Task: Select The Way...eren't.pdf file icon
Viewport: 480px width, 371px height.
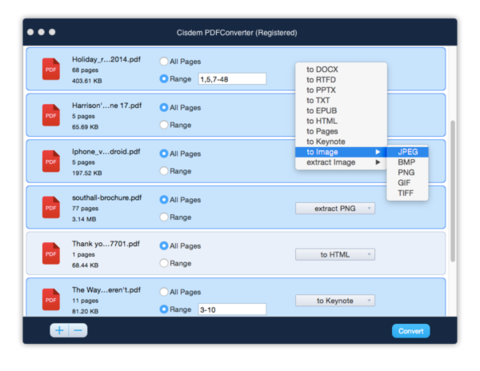Action: pos(51,300)
